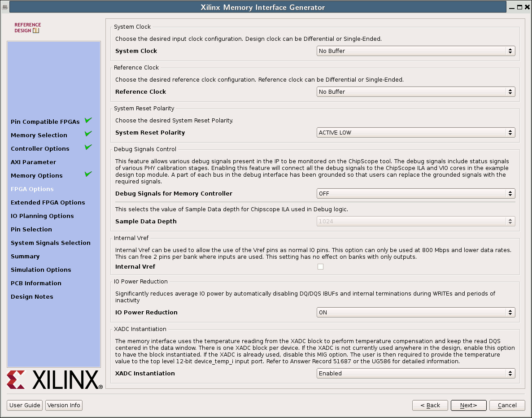Click green checkmark beside Controller Options
This screenshot has width=532, height=418.
pos(88,147)
